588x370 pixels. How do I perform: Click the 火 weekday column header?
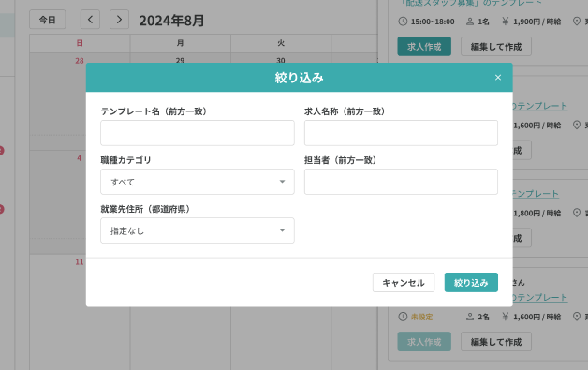tap(281, 43)
